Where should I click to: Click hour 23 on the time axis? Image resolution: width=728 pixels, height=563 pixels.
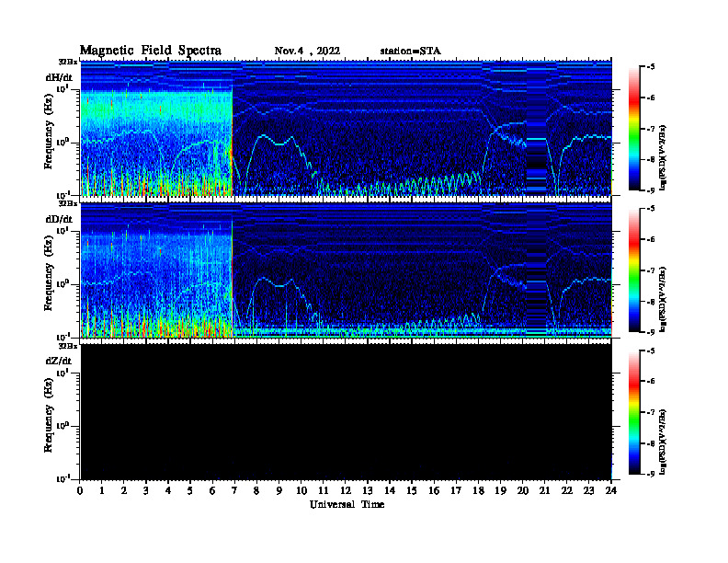tap(589, 490)
